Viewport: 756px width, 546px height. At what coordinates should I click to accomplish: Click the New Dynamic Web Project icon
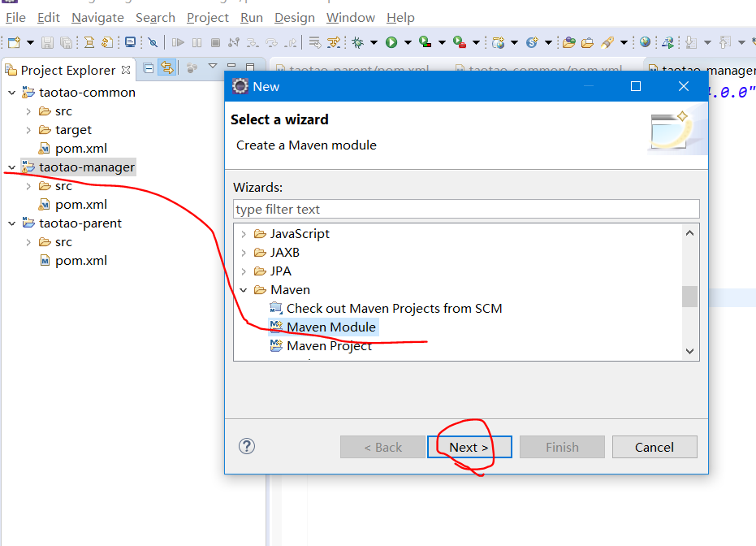click(x=498, y=42)
